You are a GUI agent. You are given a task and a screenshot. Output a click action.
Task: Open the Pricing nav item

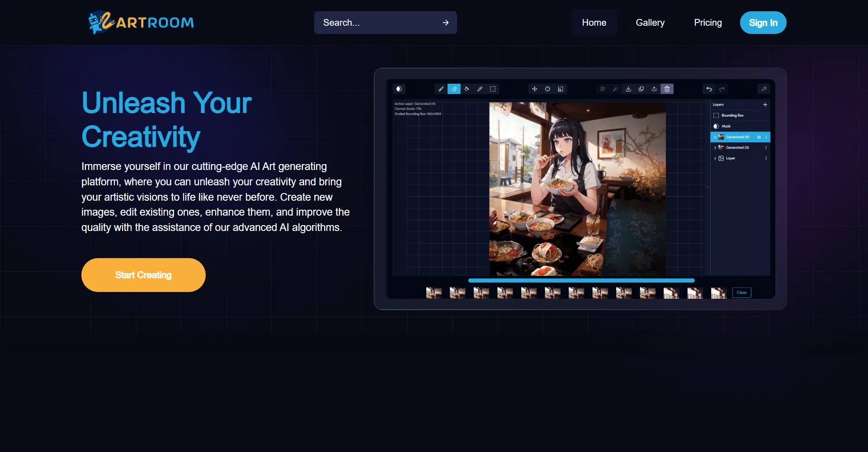point(708,23)
